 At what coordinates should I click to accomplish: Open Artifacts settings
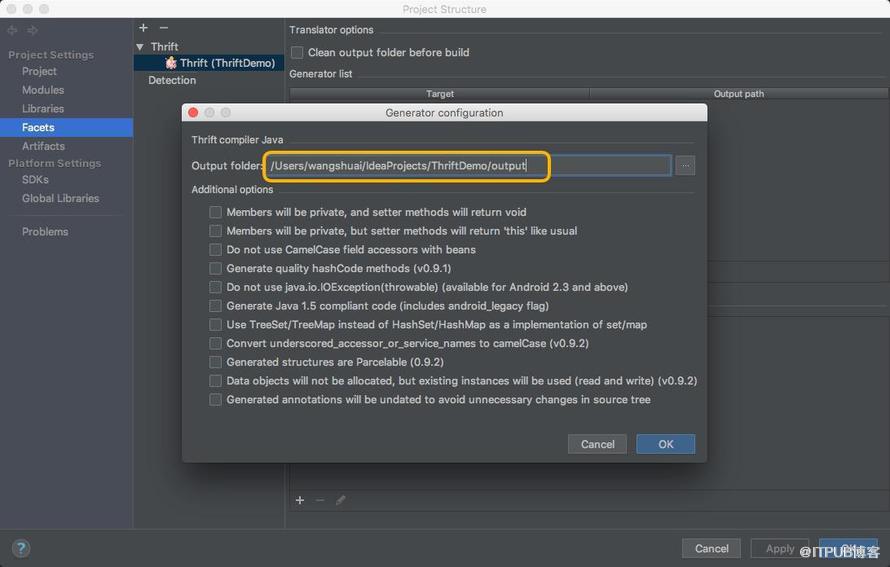tap(43, 146)
